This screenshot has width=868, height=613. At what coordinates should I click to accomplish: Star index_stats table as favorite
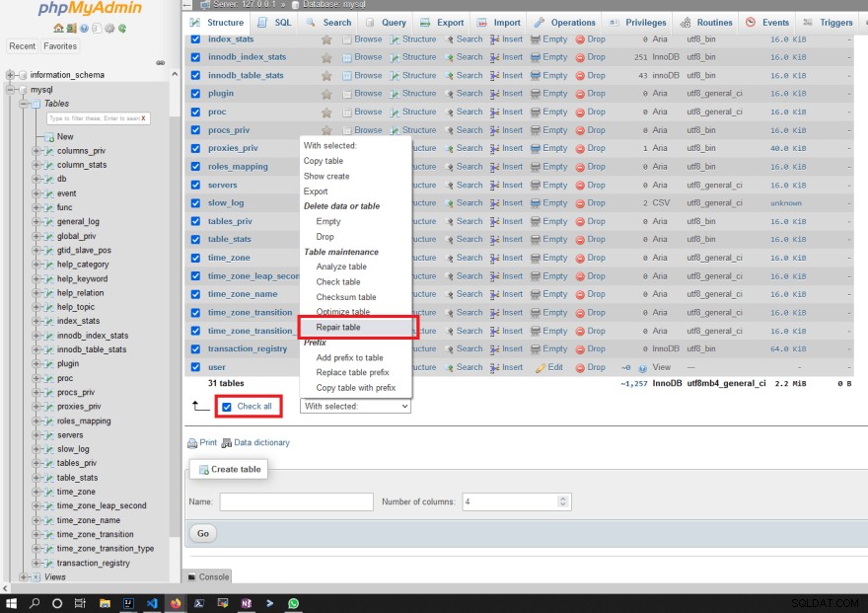click(326, 39)
